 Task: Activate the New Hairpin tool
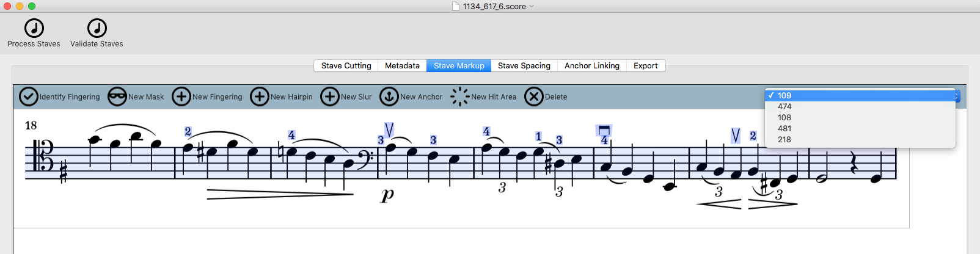click(x=260, y=96)
